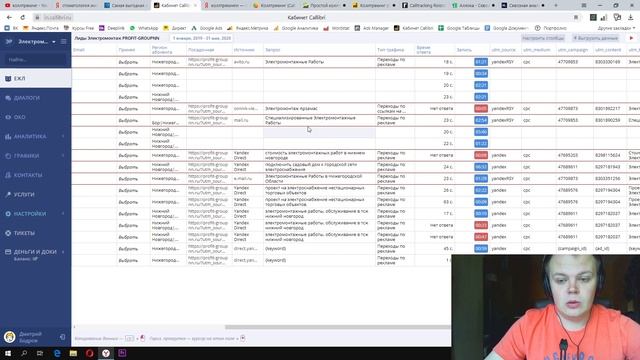
Task: Click the browser back arrow
Action: [9, 18]
